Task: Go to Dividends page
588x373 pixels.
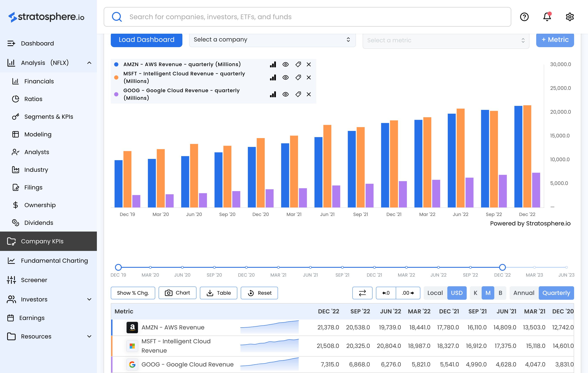Action: 48,223
